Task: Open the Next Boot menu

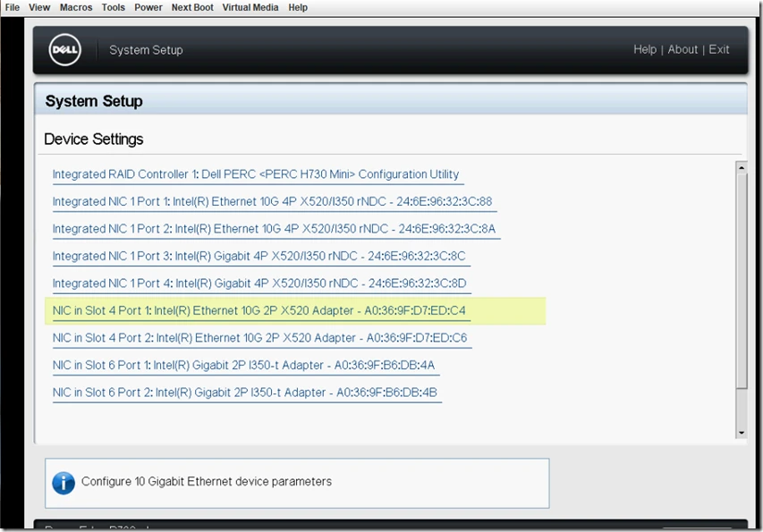Action: [x=192, y=7]
